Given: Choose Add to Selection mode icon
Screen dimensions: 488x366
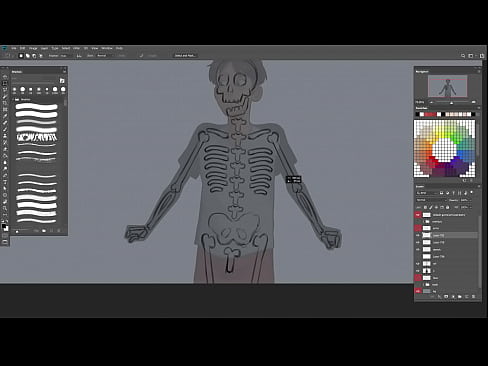Looking at the screenshot, I should (28, 56).
